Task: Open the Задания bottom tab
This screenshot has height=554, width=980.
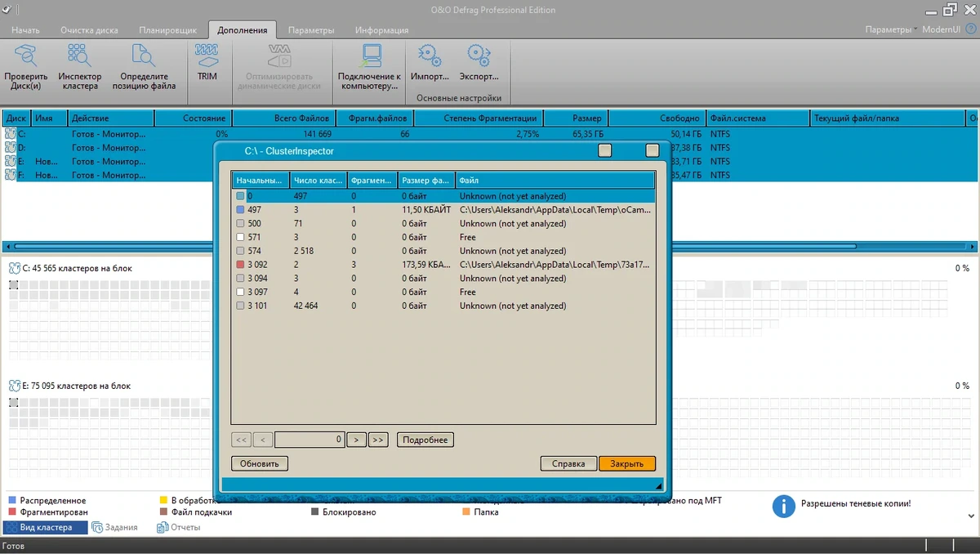Action: point(115,528)
